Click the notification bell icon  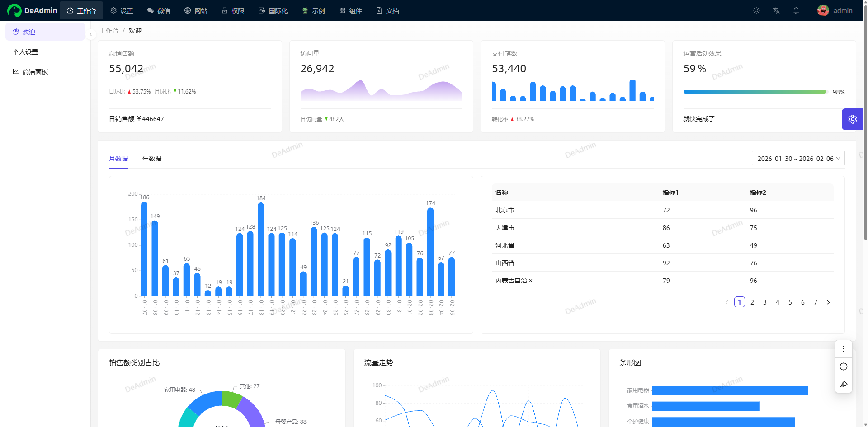click(x=796, y=10)
